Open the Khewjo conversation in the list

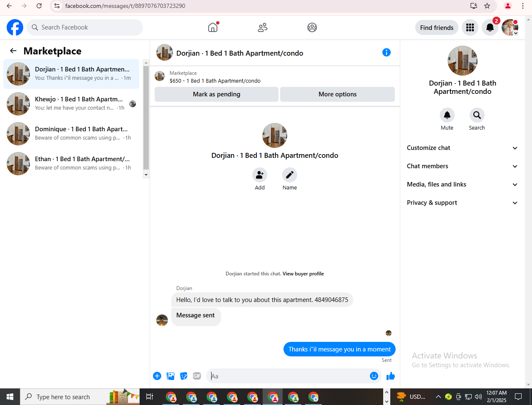(71, 104)
